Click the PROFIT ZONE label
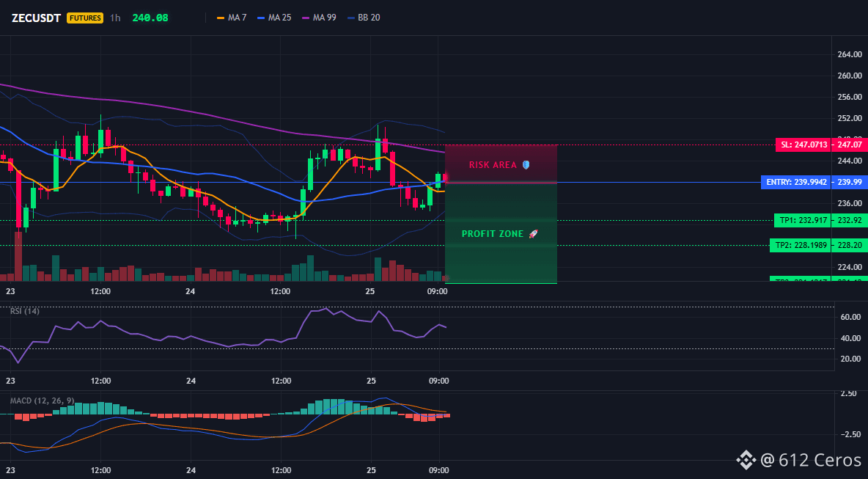Viewport: 868px width, 479px height. click(x=493, y=234)
